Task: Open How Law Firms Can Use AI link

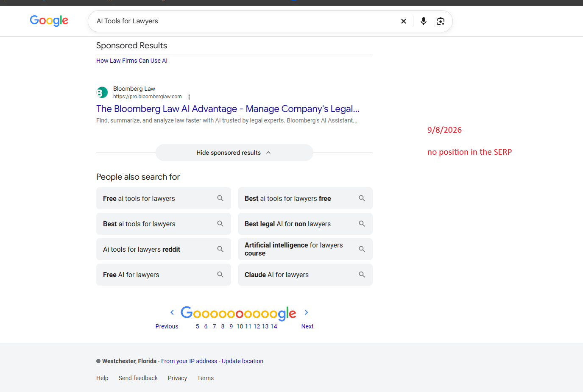Action: coord(132,61)
